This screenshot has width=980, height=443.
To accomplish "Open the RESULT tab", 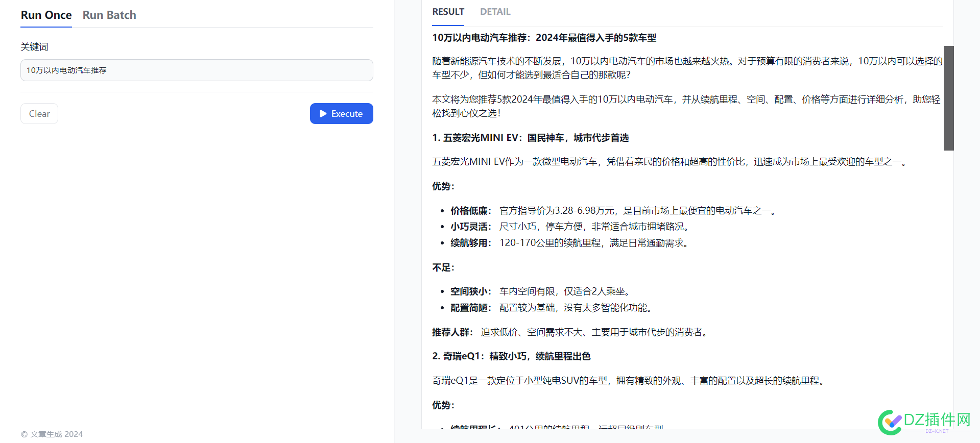I will coord(448,12).
